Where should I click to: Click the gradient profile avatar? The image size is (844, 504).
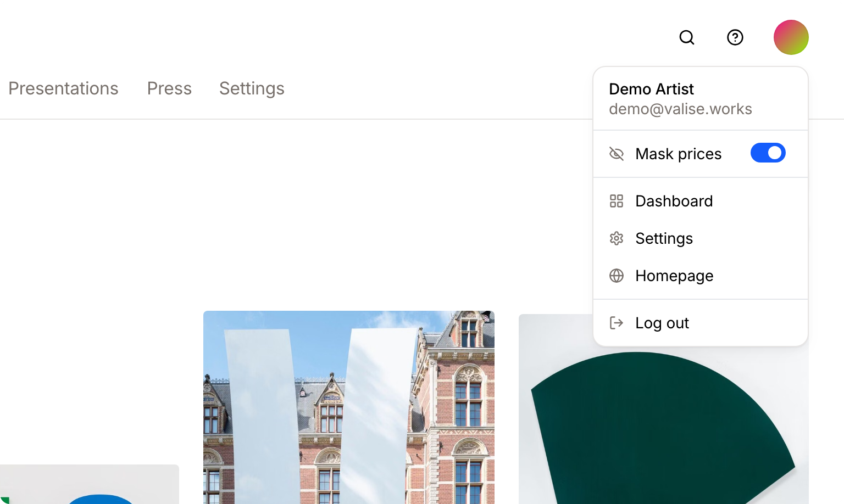point(791,37)
